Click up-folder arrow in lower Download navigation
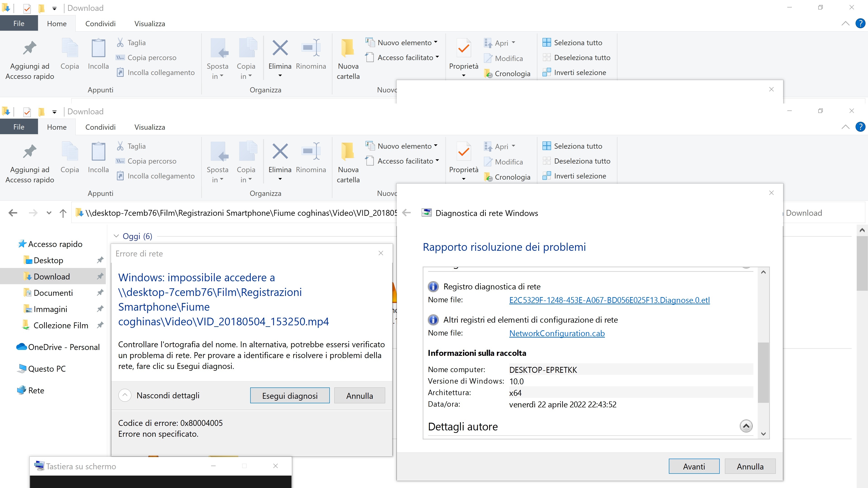 coord(63,213)
